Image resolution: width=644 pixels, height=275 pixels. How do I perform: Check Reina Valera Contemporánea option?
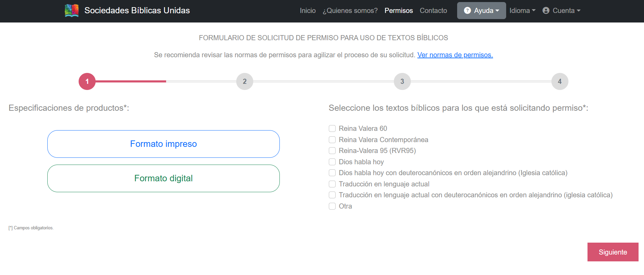(x=332, y=140)
